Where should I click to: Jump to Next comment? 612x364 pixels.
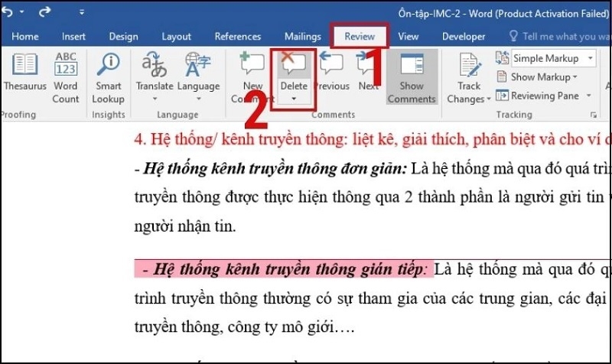coord(368,73)
